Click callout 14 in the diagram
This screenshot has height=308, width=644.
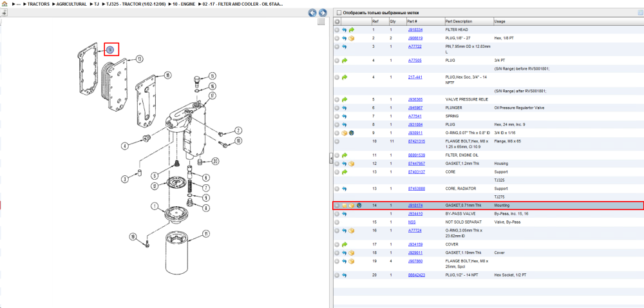click(109, 50)
